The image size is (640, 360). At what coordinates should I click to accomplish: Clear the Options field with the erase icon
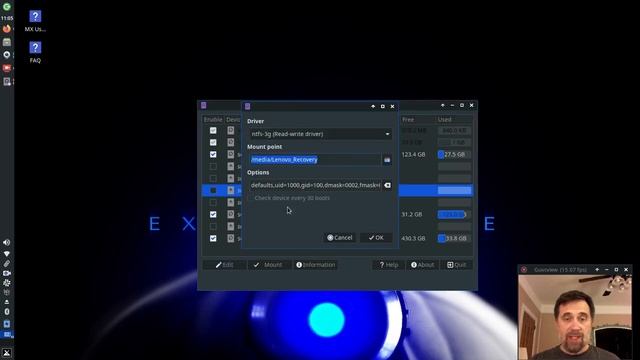coord(387,185)
